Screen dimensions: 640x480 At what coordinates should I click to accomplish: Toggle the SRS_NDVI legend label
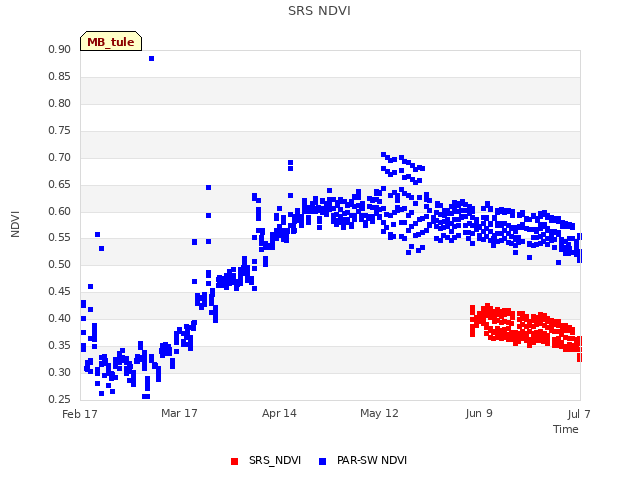pyautogui.click(x=275, y=460)
